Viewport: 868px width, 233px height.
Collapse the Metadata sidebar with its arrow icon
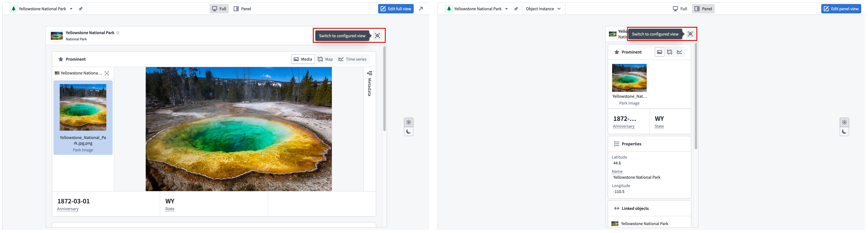(369, 73)
